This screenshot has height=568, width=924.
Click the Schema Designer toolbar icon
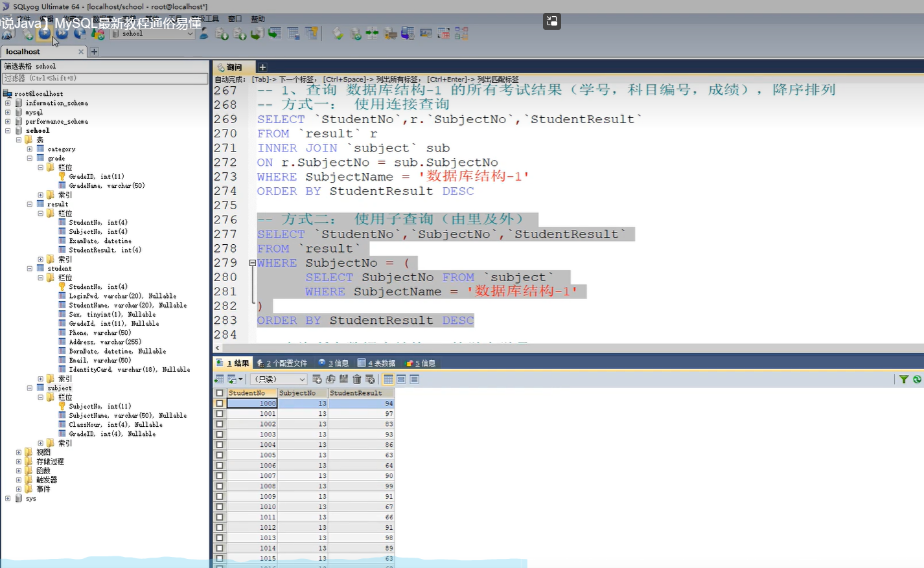click(461, 34)
